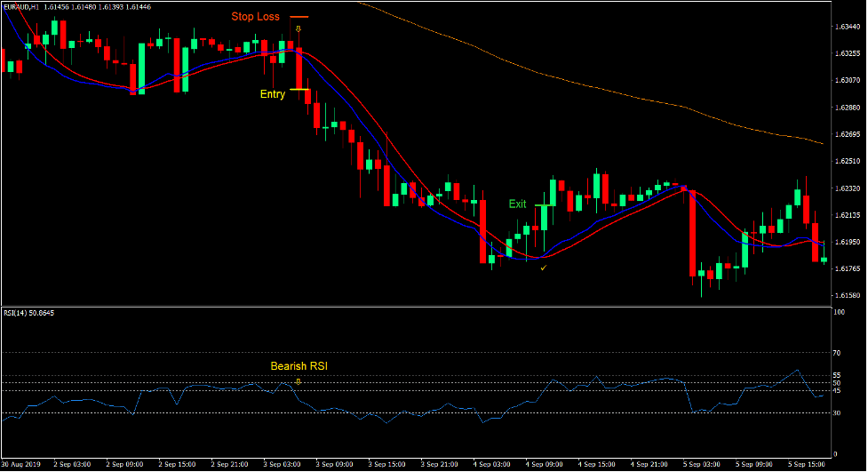This screenshot has height=472, width=868.
Task: Click the RSI 30 level label
Action: click(838, 412)
